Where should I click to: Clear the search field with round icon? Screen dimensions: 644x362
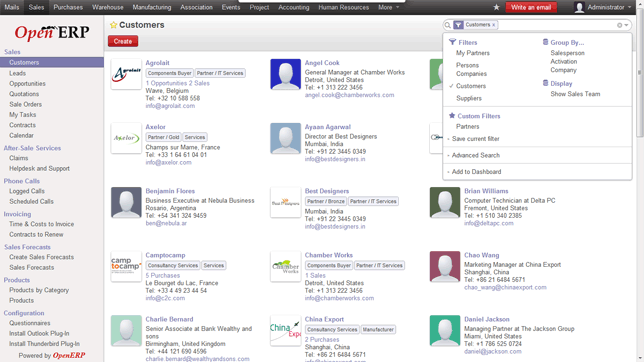[x=619, y=25]
